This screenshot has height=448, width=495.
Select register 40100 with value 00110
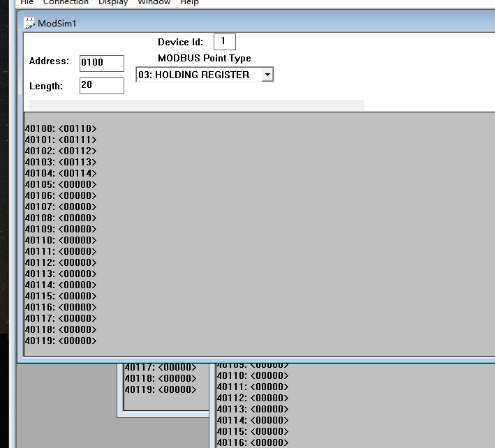click(x=61, y=128)
